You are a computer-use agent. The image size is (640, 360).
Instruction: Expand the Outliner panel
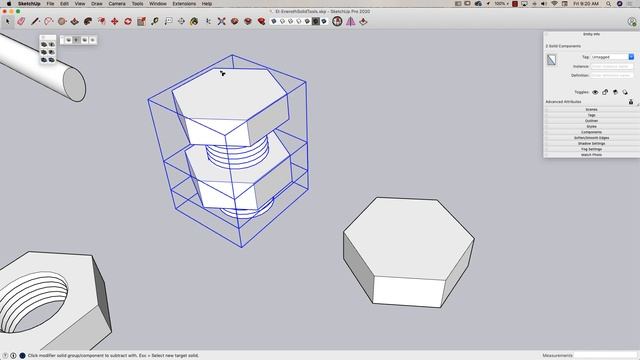point(591,121)
